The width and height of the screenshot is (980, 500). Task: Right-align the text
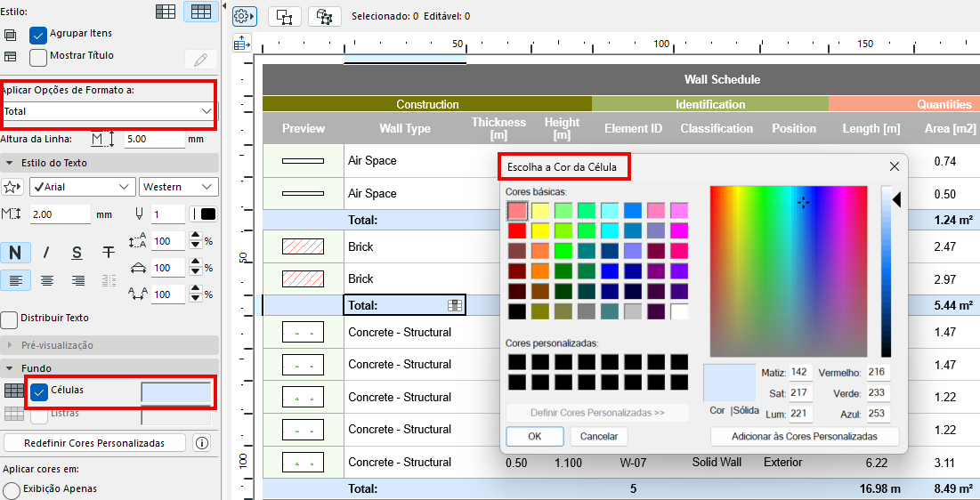78,280
